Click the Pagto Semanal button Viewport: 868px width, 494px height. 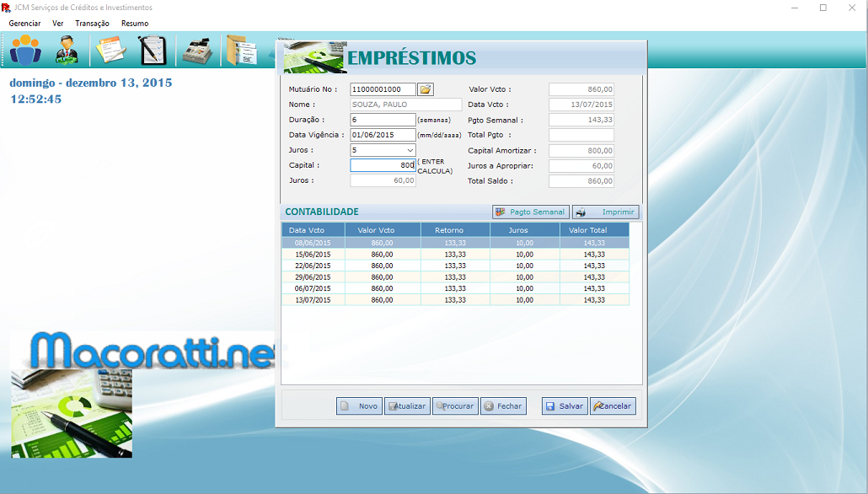point(531,212)
